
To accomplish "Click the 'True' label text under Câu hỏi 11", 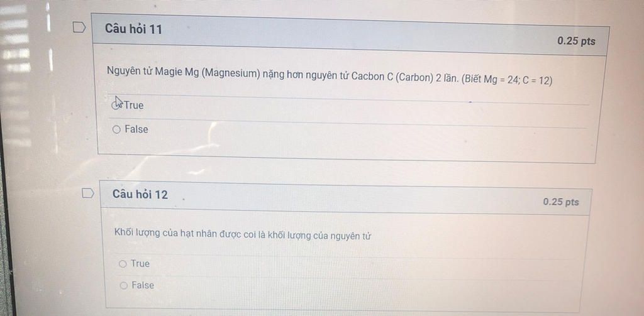I will point(134,106).
